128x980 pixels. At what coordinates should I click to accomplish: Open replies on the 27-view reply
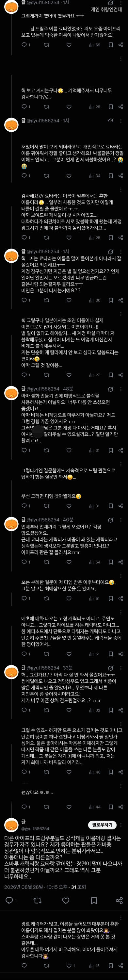pos(24,375)
